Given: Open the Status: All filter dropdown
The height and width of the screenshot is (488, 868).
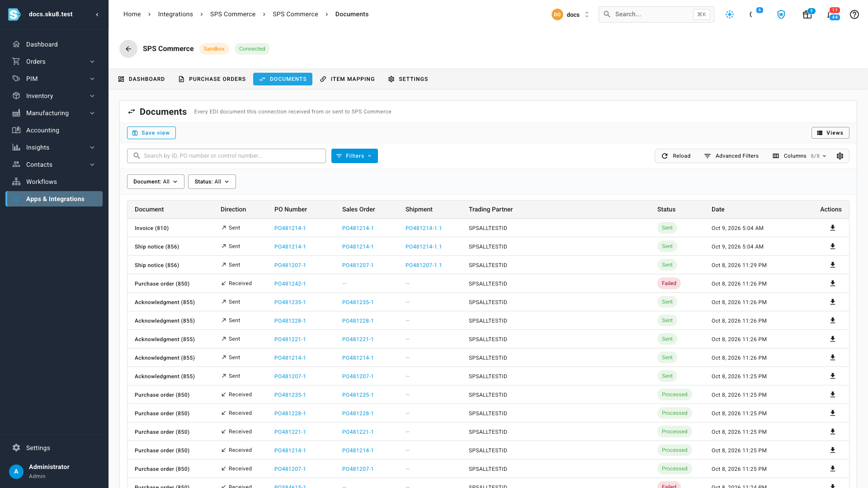Looking at the screenshot, I should pyautogui.click(x=212, y=182).
